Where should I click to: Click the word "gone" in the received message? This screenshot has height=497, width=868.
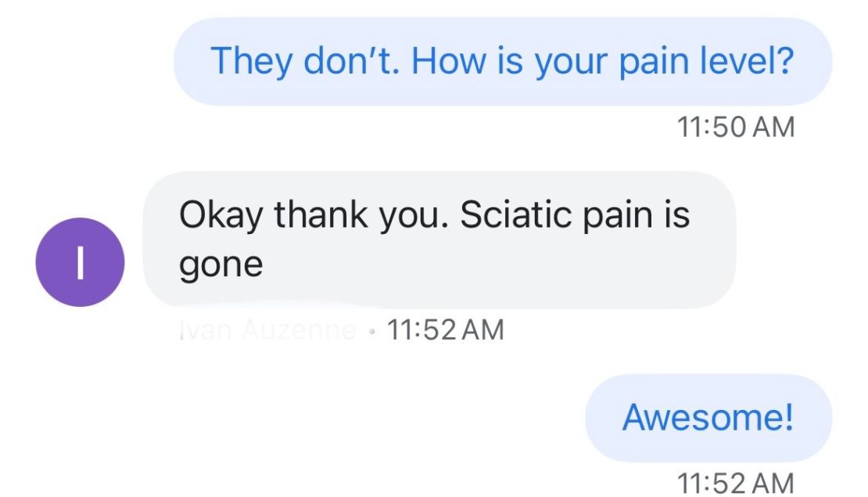(221, 265)
